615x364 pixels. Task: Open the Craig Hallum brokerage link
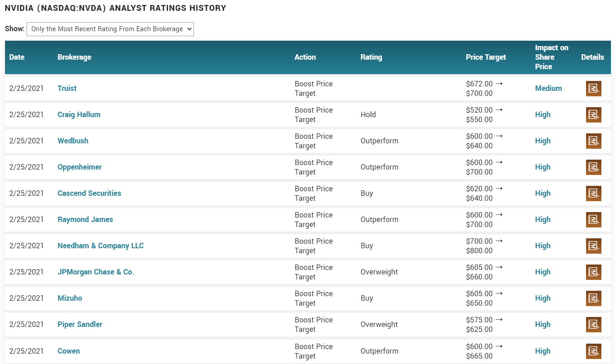click(x=79, y=114)
